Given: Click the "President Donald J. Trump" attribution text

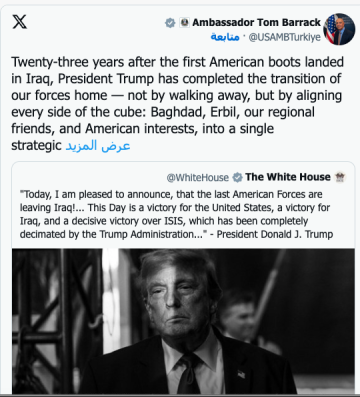Looking at the screenshot, I should tap(275, 234).
